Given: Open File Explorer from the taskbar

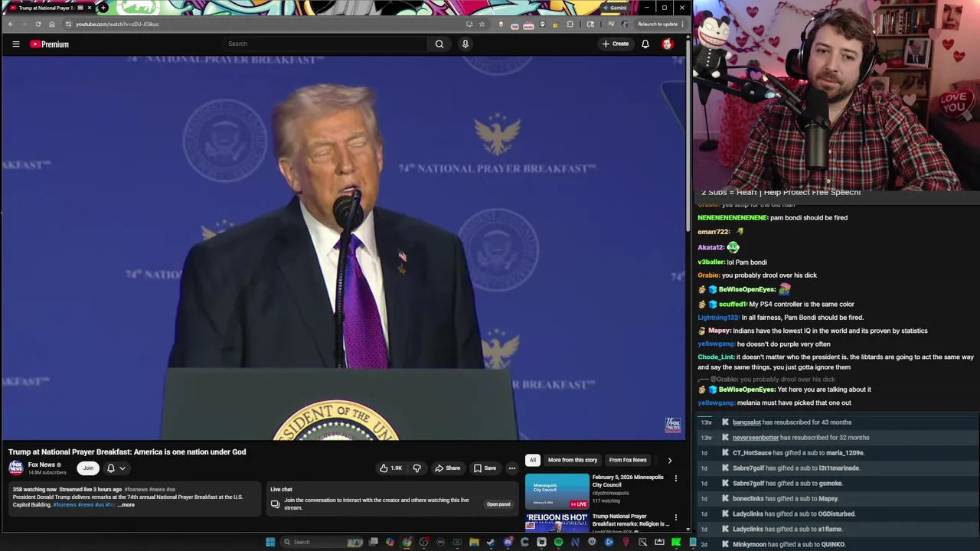Looking at the screenshot, I should pos(474,542).
